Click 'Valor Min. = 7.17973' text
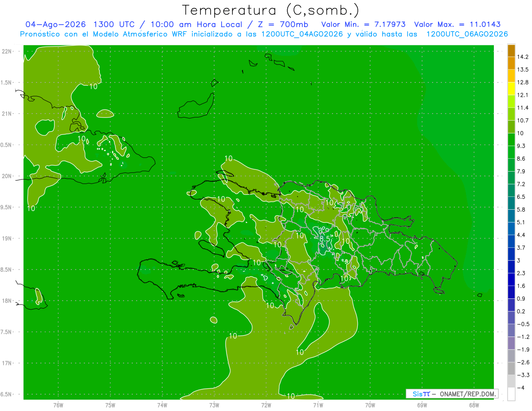Screen dimensions: 532x411 coord(364,24)
